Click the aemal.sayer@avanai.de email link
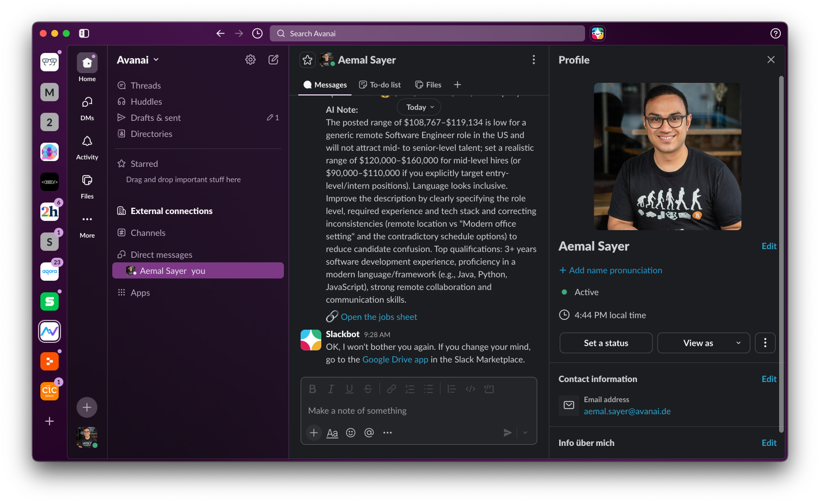 point(627,411)
